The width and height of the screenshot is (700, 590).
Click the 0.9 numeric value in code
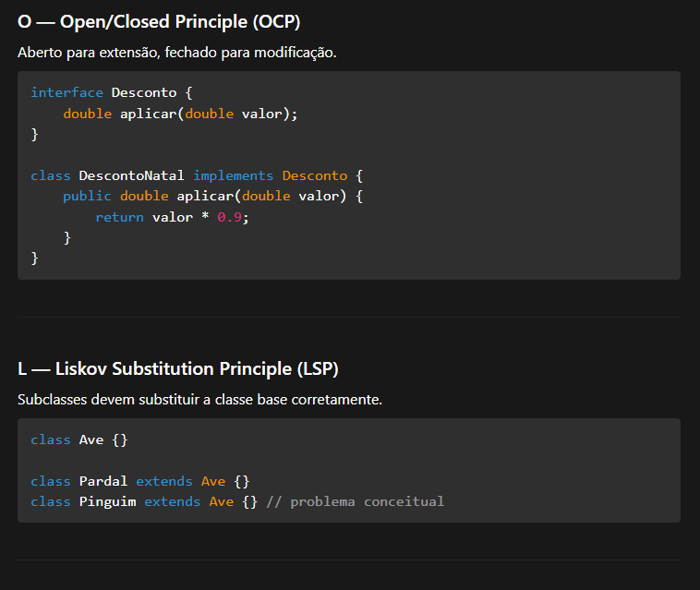point(229,217)
